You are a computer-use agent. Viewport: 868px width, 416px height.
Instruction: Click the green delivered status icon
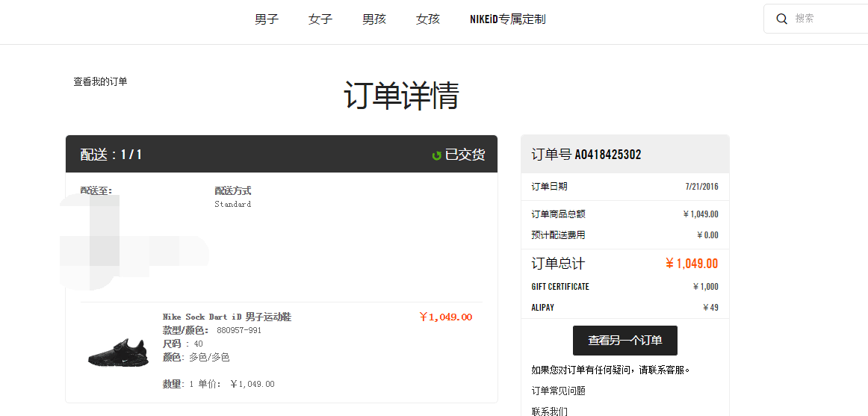point(437,156)
